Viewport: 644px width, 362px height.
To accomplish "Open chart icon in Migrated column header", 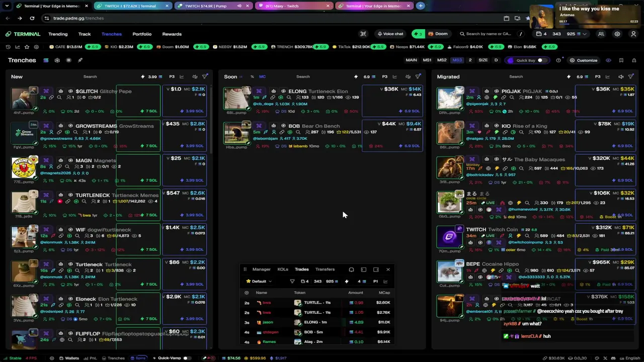I will point(607,77).
